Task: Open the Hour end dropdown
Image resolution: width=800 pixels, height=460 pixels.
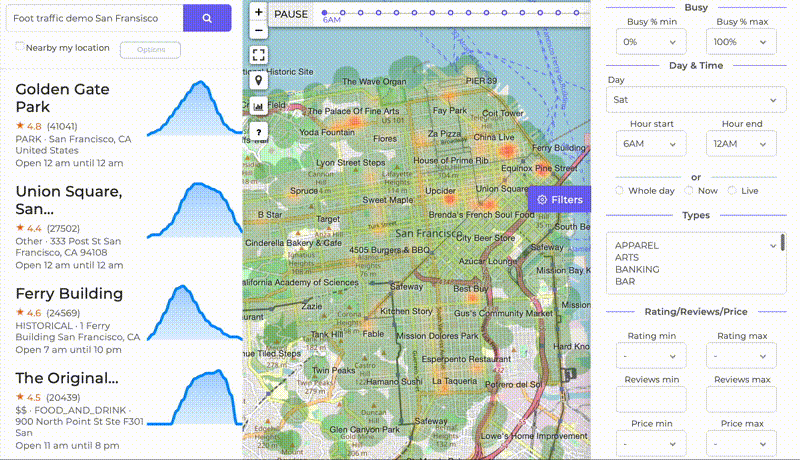Action: tap(741, 144)
